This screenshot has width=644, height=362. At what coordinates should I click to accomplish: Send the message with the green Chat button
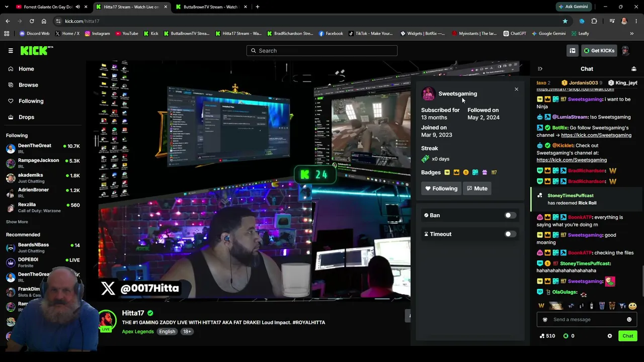(628, 336)
